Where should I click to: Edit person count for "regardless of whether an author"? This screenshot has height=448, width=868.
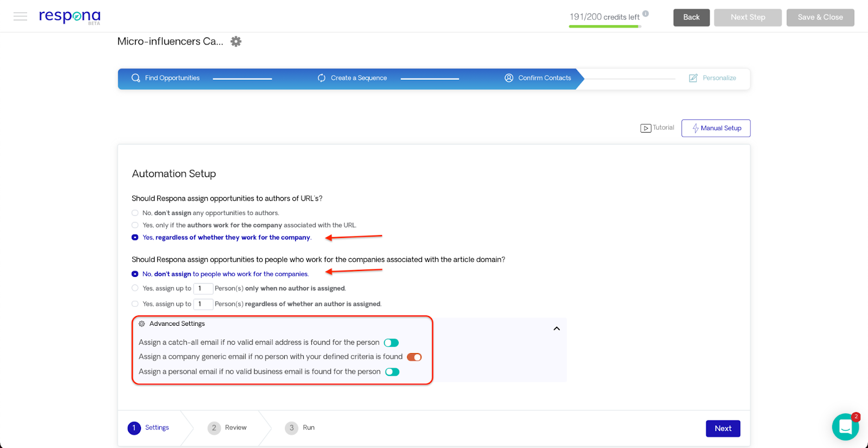point(203,304)
